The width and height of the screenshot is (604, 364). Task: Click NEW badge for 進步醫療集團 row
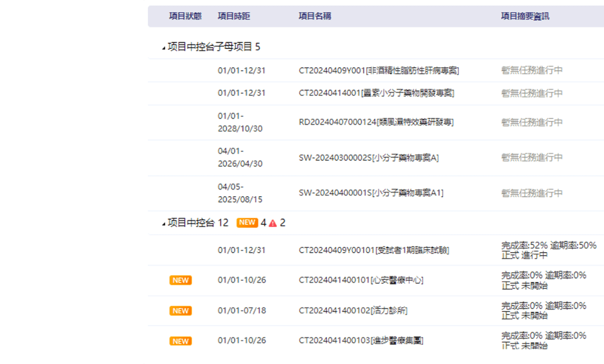(x=180, y=341)
